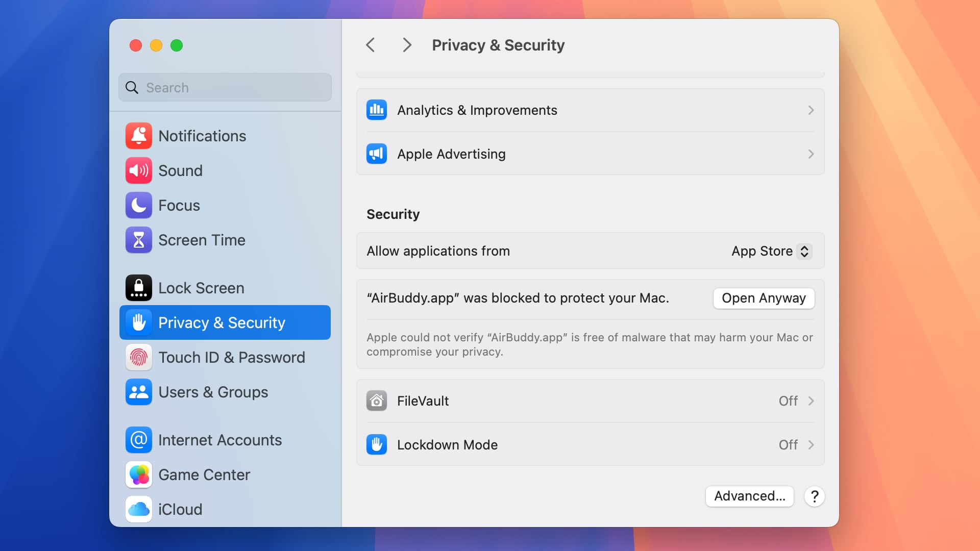The height and width of the screenshot is (551, 980).
Task: Select Users & Groups in the sidebar
Action: pyautogui.click(x=225, y=392)
